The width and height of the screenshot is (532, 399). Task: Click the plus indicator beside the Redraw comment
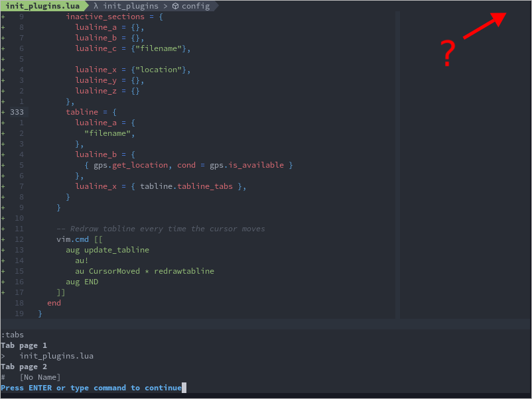pyautogui.click(x=4, y=229)
